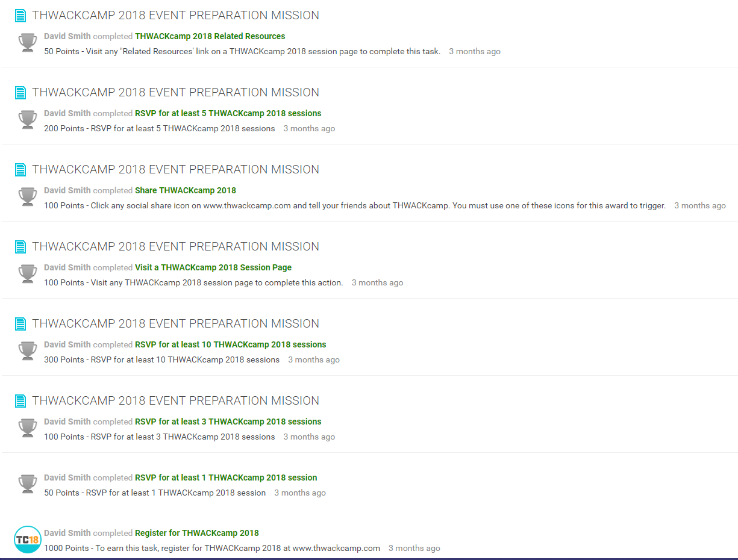Open the mission title above the Visit a Session Page entry
Image resolution: width=738 pixels, height=560 pixels.
coord(176,247)
